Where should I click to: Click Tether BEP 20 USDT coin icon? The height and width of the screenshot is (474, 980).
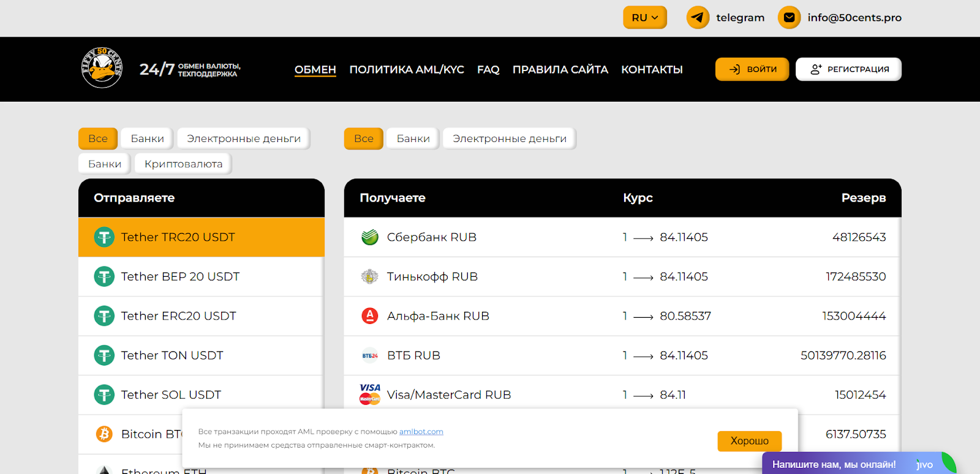[x=104, y=277]
